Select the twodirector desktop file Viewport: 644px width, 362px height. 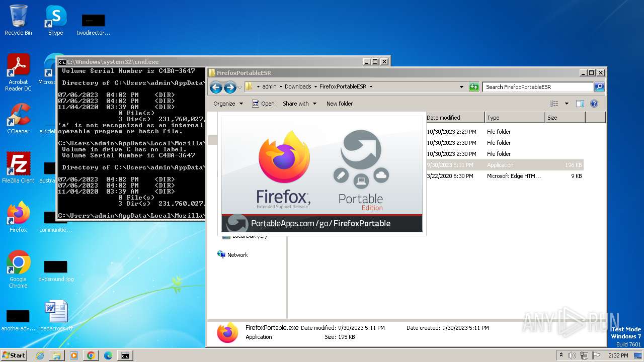coord(93,25)
